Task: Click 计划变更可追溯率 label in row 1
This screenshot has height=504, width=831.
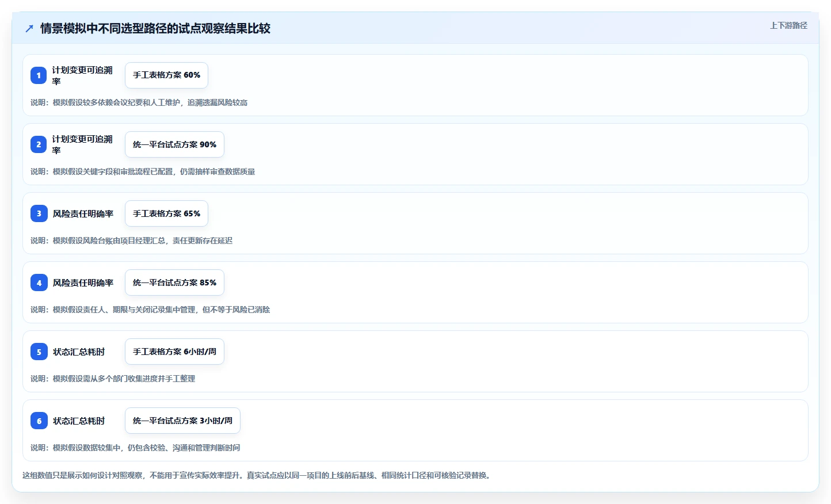Action: (82, 75)
